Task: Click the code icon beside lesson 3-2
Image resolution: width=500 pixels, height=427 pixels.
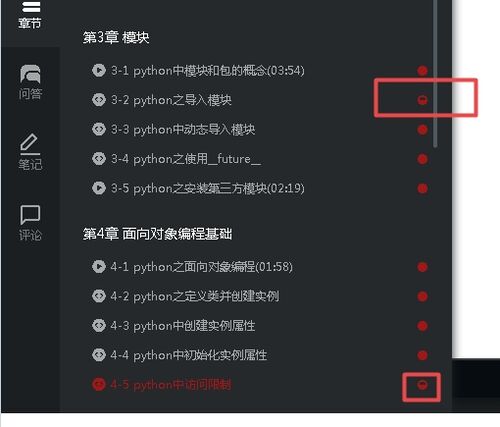Action: coord(99,100)
